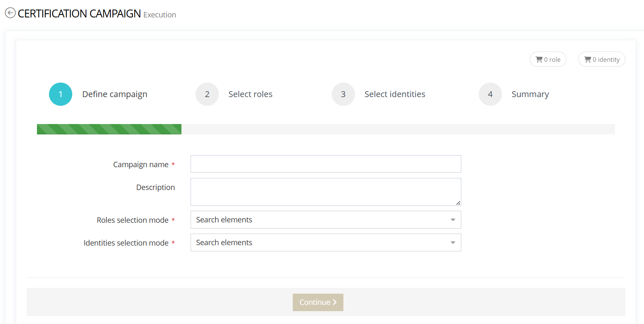
Task: Focus the Campaign name text field
Action: 326,164
